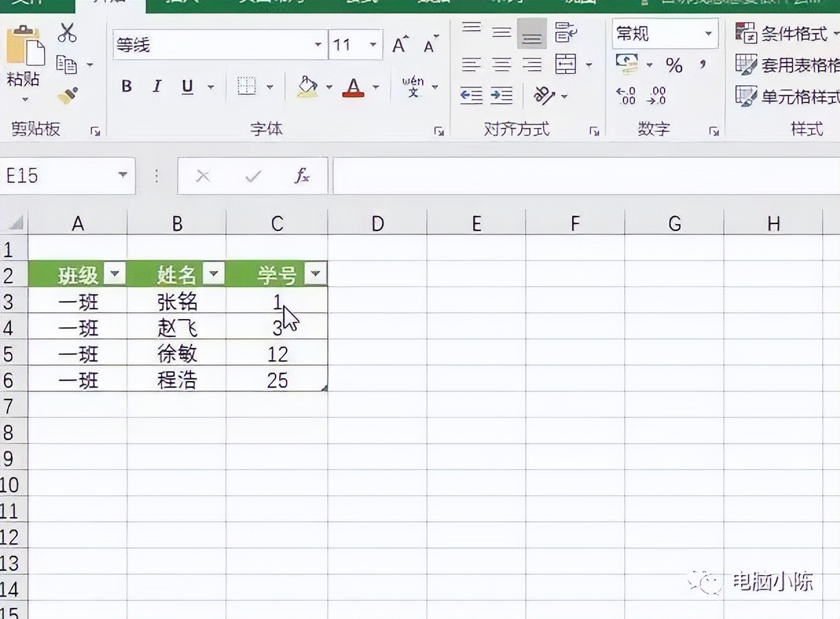This screenshot has width=840, height=619.
Task: Click the comma style icon
Action: [x=701, y=65]
